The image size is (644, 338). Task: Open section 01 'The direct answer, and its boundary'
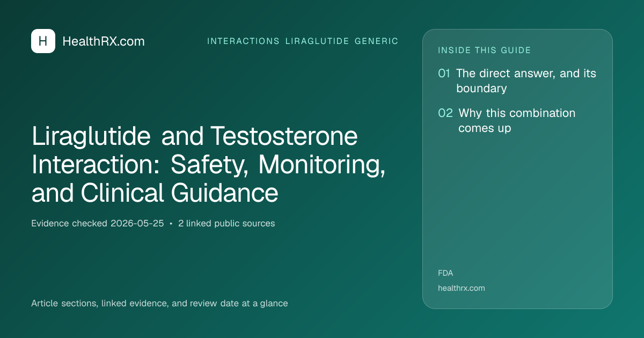pos(517,81)
